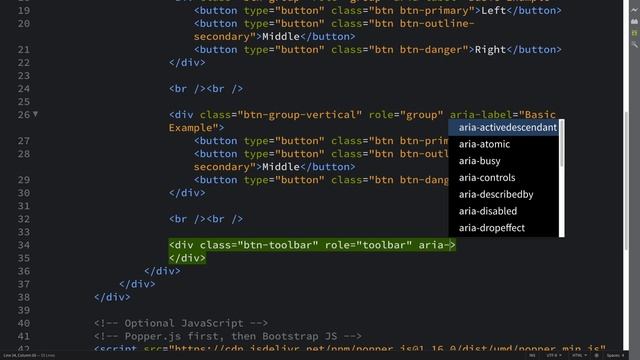Click the closing </div> tag on line 35
Viewport: 640px width, 360px height.
[187, 258]
